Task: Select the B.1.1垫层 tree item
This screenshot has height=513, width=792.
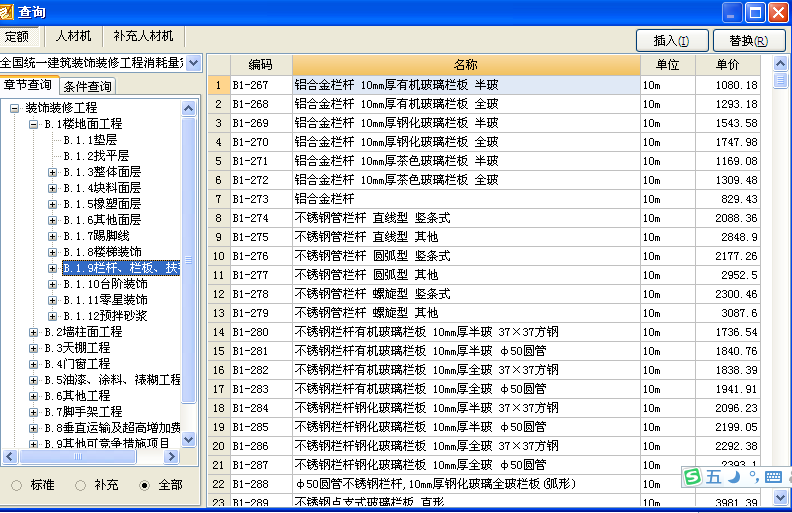Action: (x=90, y=140)
